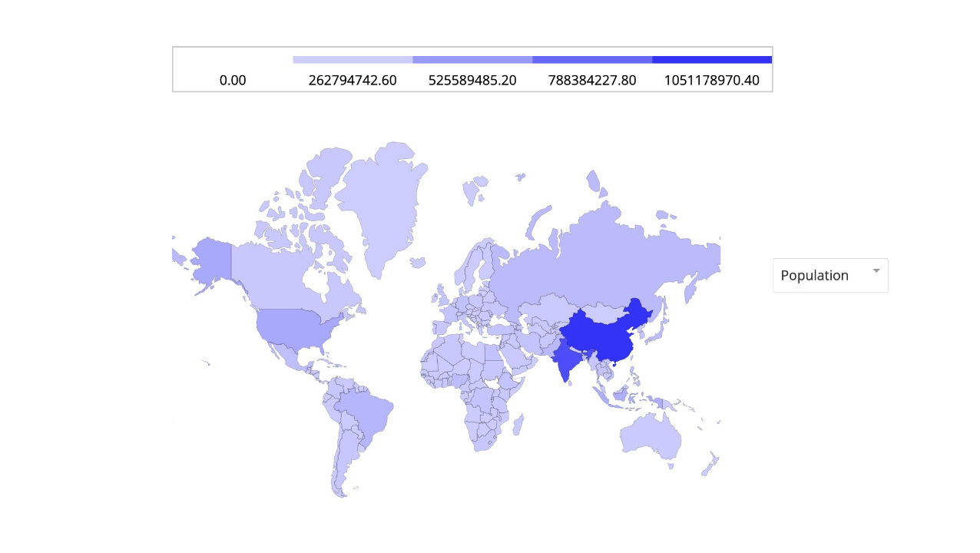Open the Population dropdown

(x=830, y=275)
